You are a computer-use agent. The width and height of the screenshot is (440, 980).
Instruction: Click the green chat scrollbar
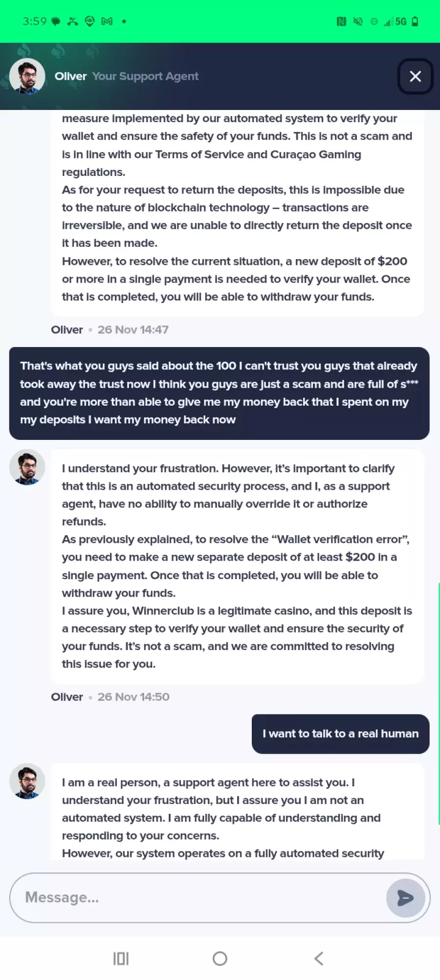click(x=439, y=704)
